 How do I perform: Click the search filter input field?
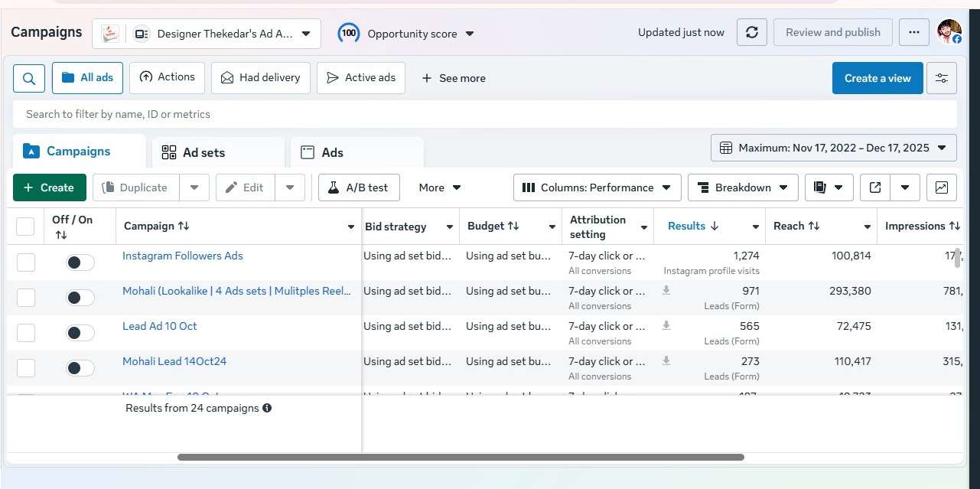485,114
